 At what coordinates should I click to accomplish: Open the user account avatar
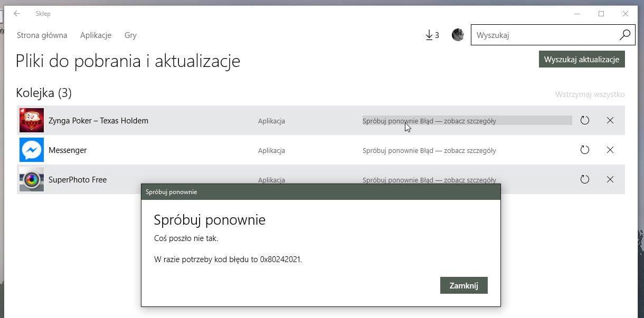pyautogui.click(x=458, y=35)
